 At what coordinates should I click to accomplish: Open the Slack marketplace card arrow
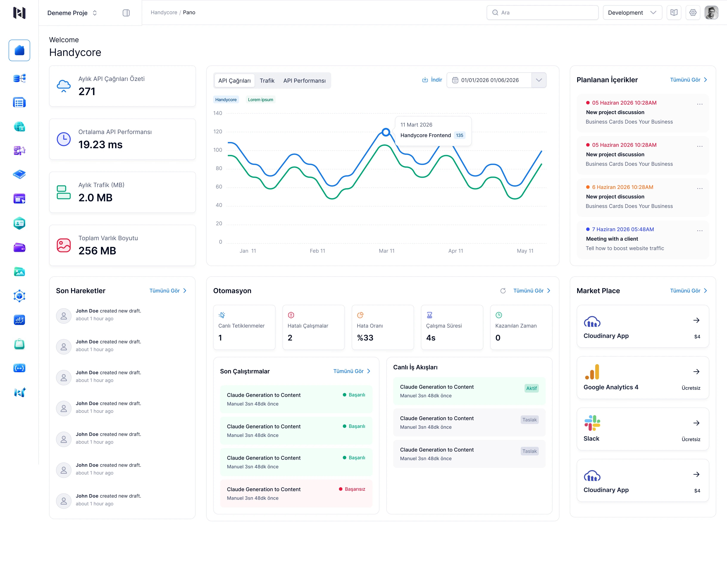click(696, 423)
